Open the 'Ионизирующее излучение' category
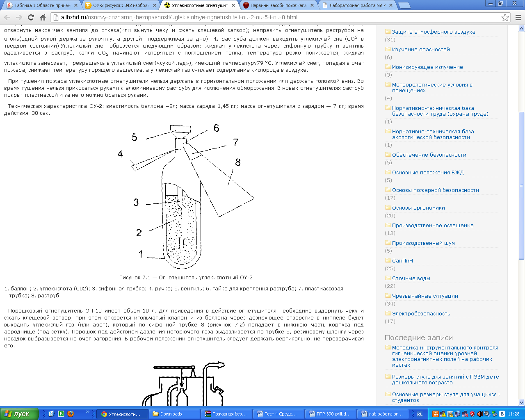This screenshot has height=420, width=525. pyautogui.click(x=427, y=67)
